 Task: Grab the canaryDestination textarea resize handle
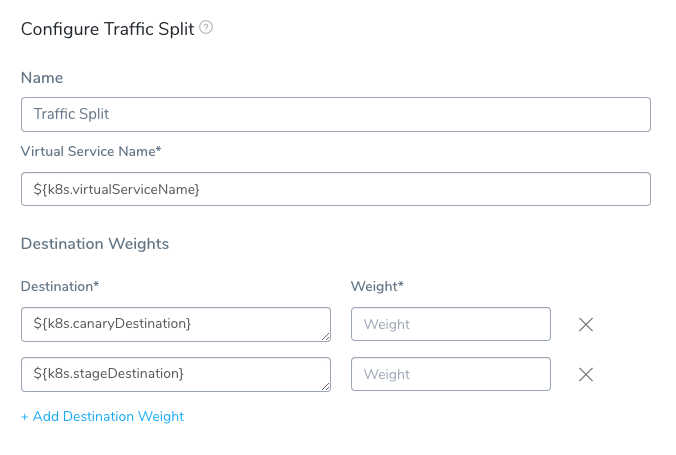coord(325,336)
